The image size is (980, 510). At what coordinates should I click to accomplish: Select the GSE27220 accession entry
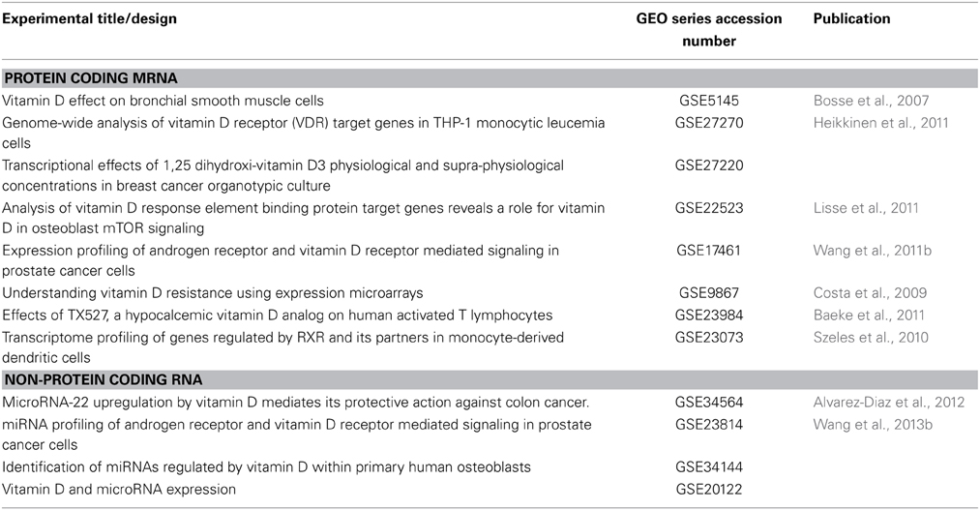click(x=709, y=165)
